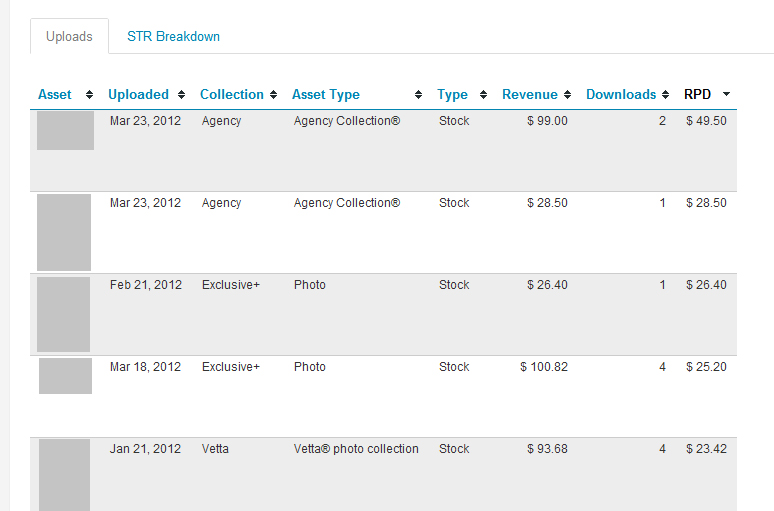The width and height of the screenshot is (774, 511).
Task: Toggle RPD descending sort arrow
Action: coord(727,94)
